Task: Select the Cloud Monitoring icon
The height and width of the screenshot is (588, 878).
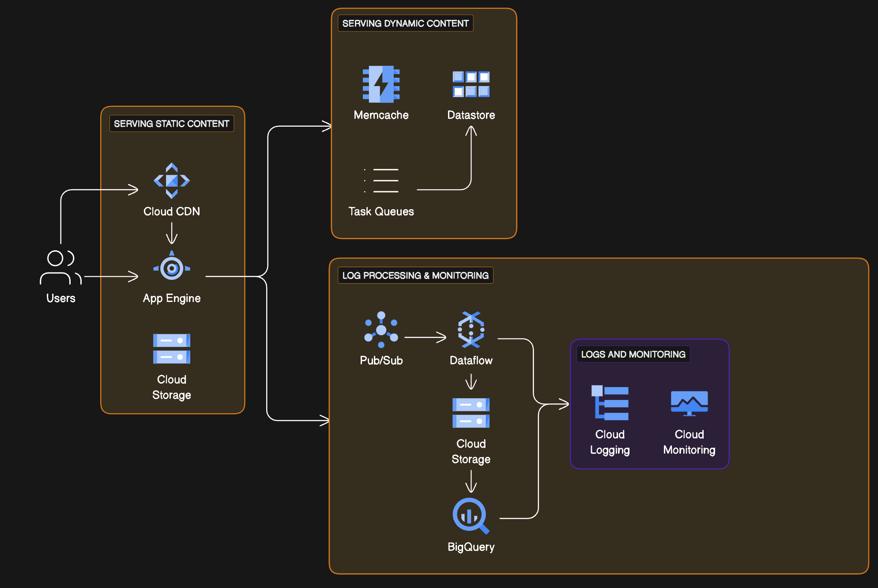Action: [689, 403]
